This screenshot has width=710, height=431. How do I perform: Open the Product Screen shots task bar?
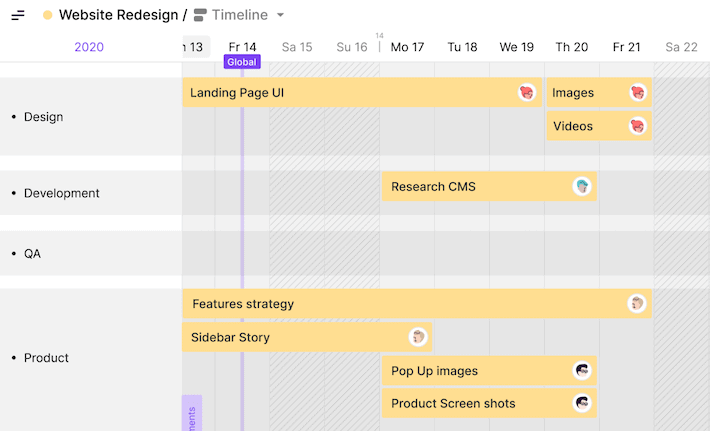[x=489, y=403]
